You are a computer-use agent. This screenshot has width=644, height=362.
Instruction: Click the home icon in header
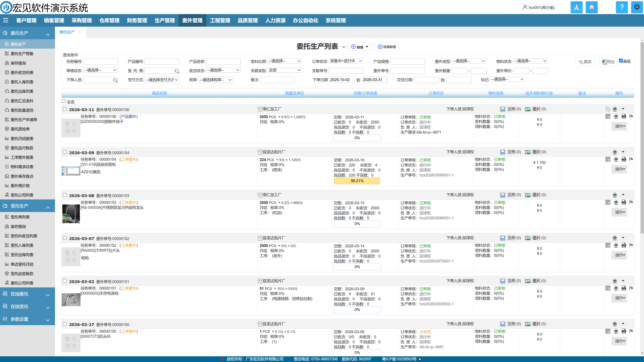coord(592,7)
